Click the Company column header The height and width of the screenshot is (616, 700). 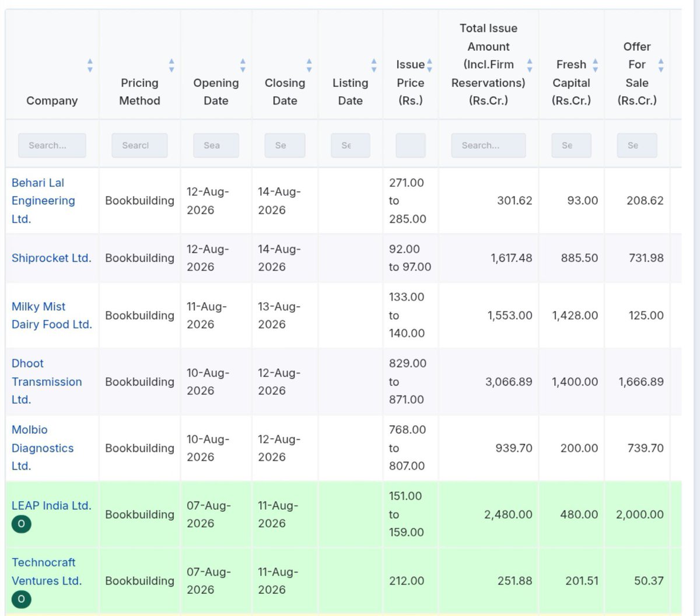click(x=52, y=101)
